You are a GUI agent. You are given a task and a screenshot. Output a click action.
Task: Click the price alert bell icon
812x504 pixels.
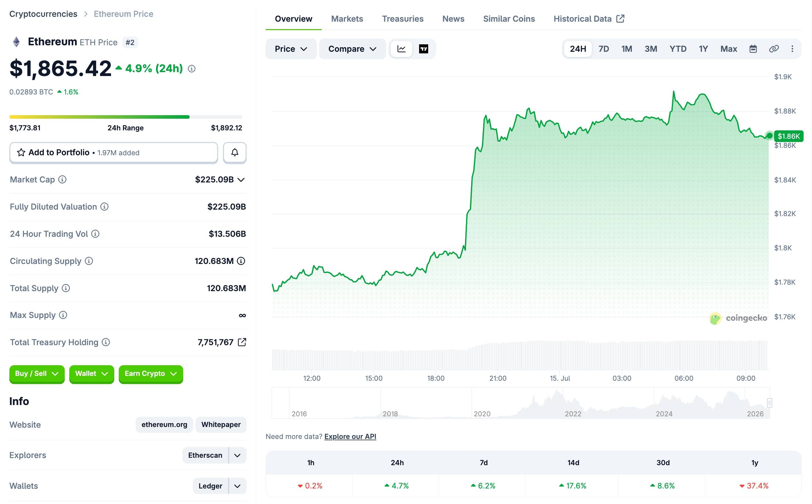235,152
